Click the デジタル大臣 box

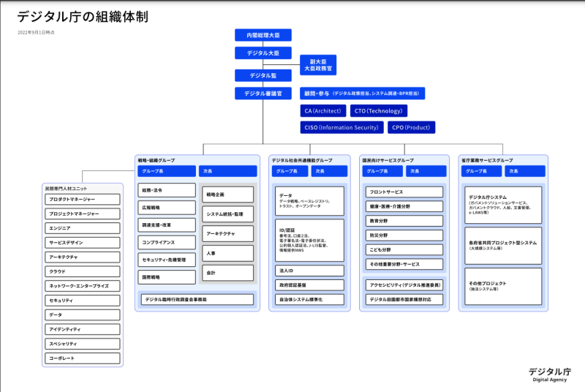[263, 53]
